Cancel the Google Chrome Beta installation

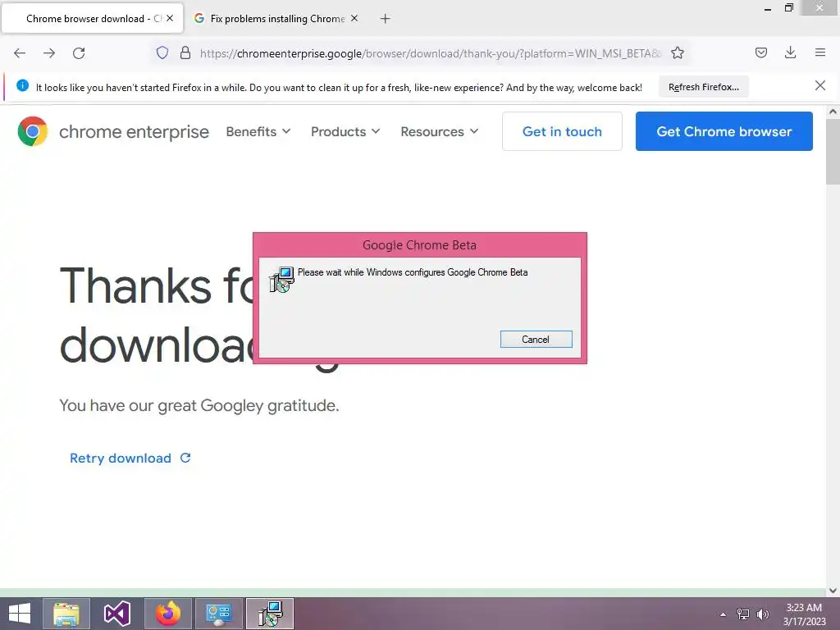click(536, 339)
